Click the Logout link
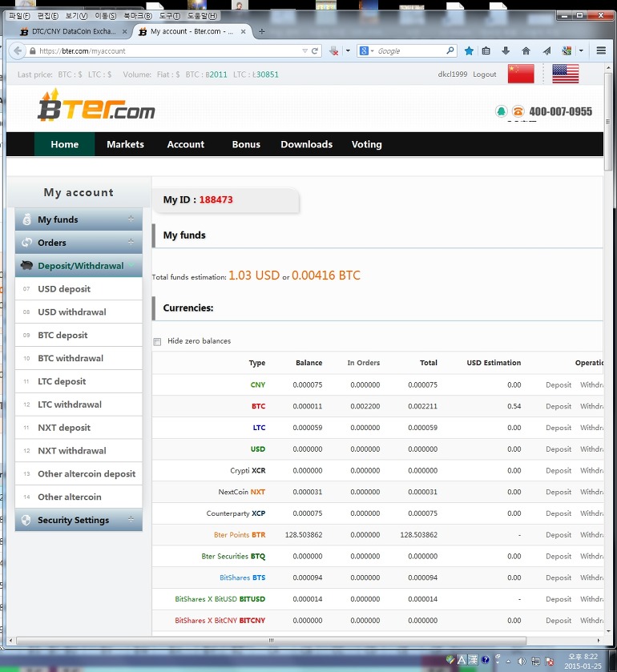This screenshot has width=617, height=672. 485,74
